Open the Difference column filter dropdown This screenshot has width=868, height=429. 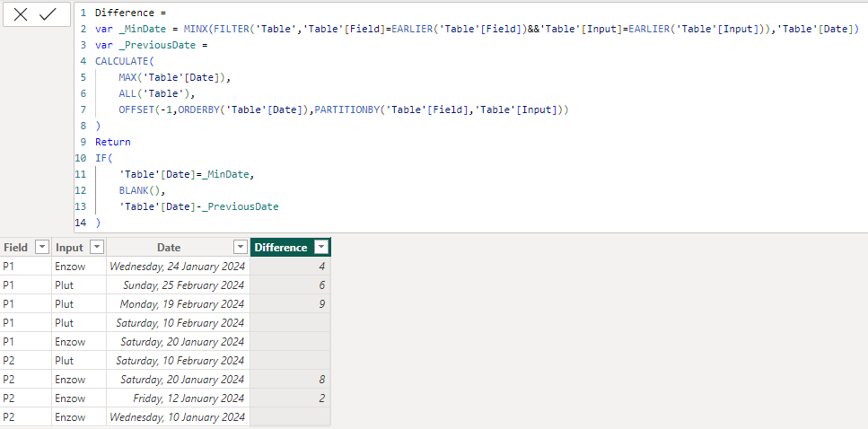click(x=321, y=247)
